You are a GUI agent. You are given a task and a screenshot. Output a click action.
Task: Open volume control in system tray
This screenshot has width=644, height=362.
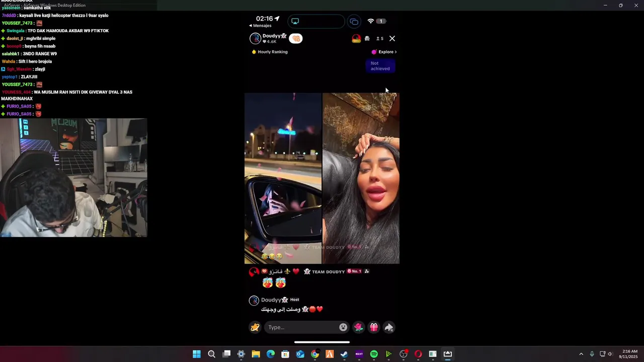pos(610,354)
